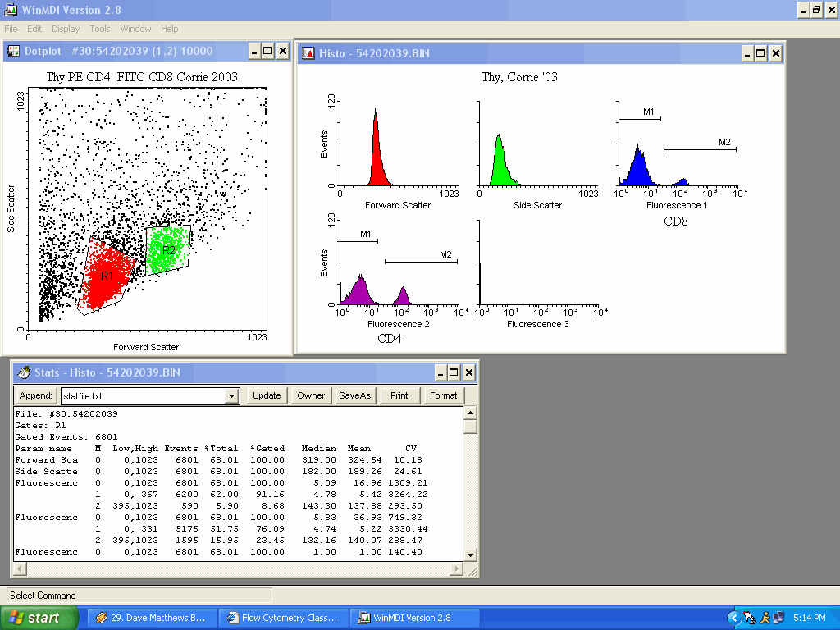Image resolution: width=840 pixels, height=630 pixels.
Task: Open the statfile.txt dropdown arrow
Action: (x=231, y=396)
